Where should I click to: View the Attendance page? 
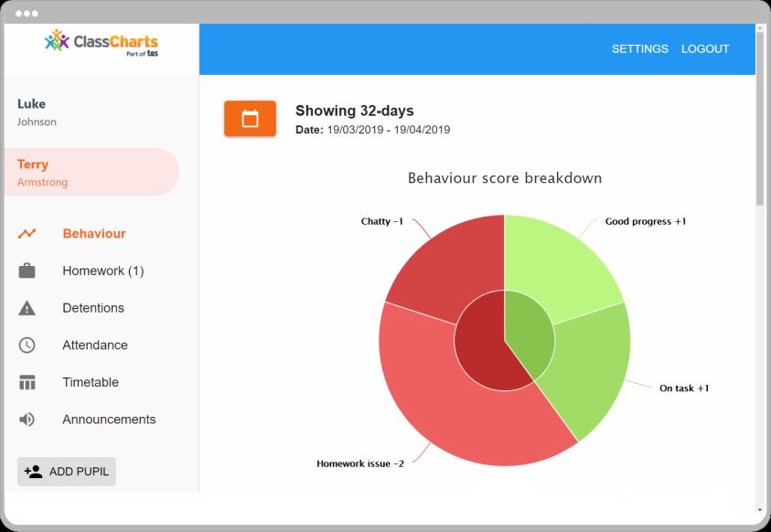95,345
